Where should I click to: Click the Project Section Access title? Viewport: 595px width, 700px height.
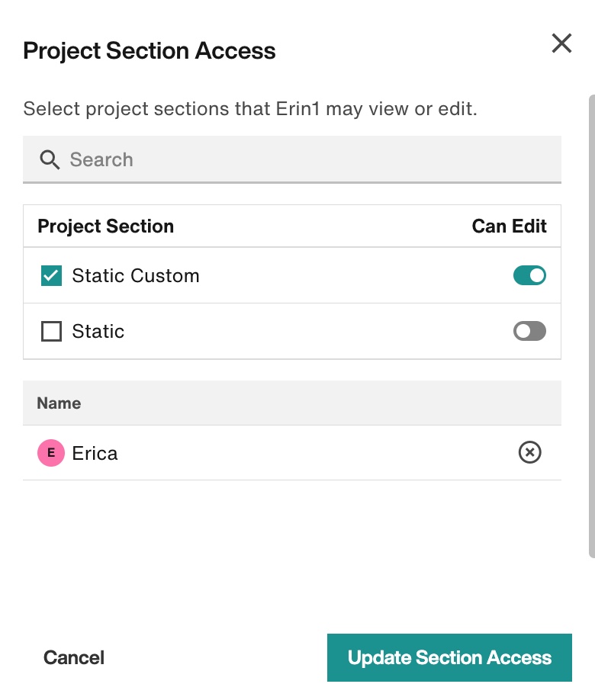150,50
